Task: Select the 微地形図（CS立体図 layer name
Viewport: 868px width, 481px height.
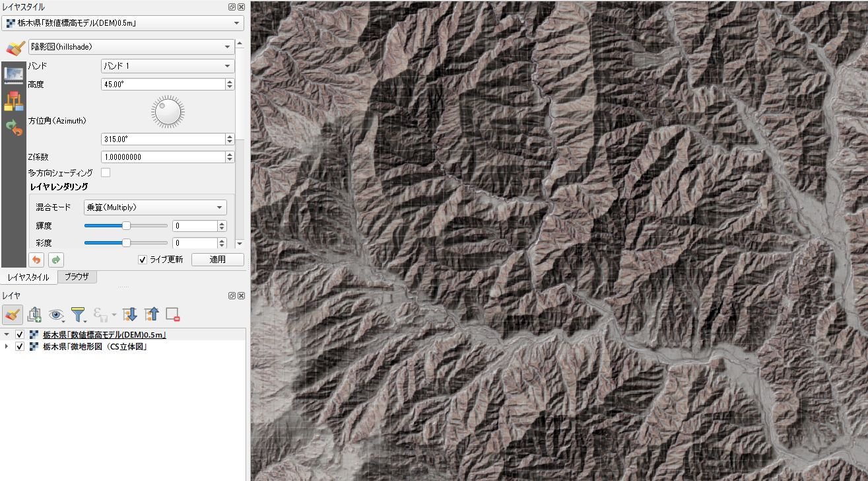Action: pyautogui.click(x=94, y=346)
